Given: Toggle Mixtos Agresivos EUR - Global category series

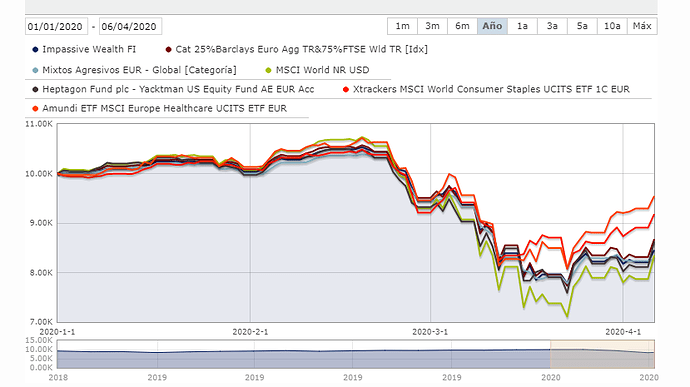Looking at the screenshot, I should 134,70.
